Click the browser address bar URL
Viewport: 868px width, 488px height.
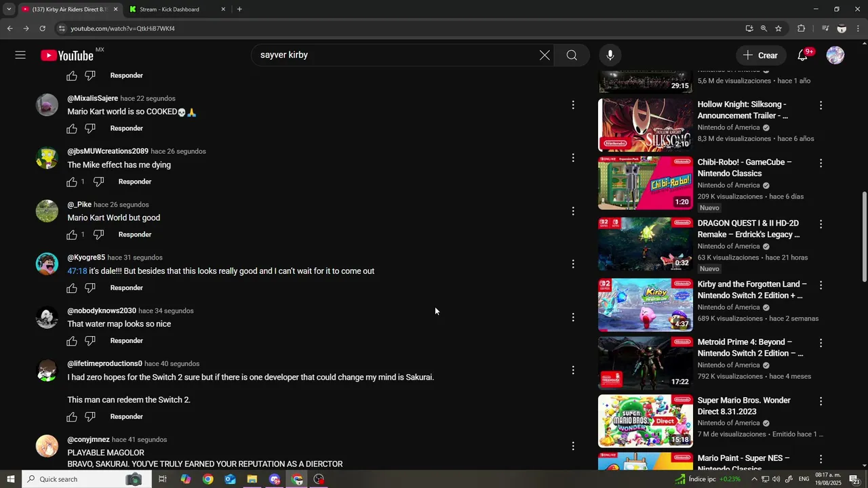pos(123,28)
